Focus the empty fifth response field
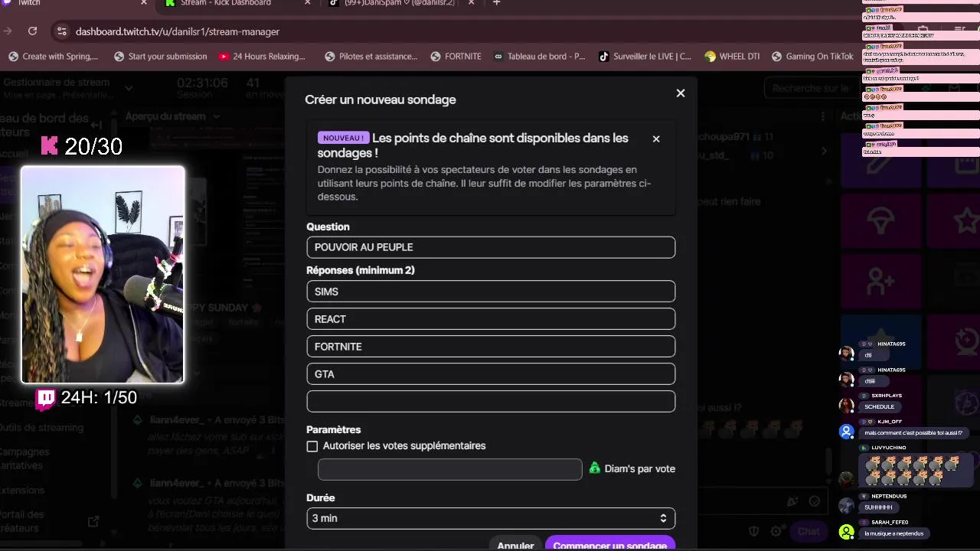The height and width of the screenshot is (551, 980). (x=491, y=402)
